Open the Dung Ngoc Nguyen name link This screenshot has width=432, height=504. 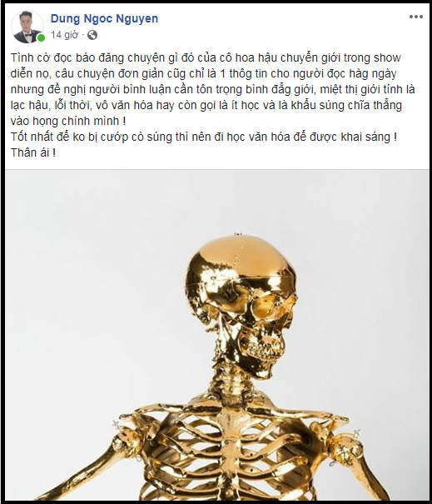104,18
